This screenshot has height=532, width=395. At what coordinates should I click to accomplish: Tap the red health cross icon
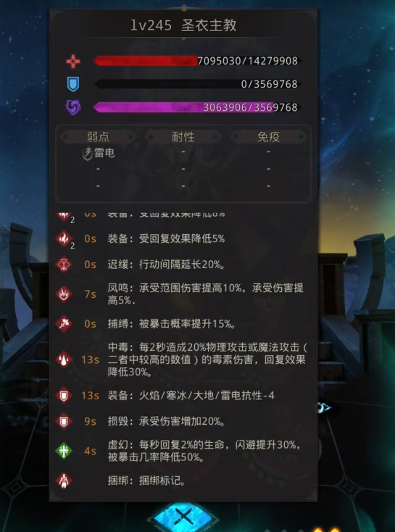click(x=73, y=62)
